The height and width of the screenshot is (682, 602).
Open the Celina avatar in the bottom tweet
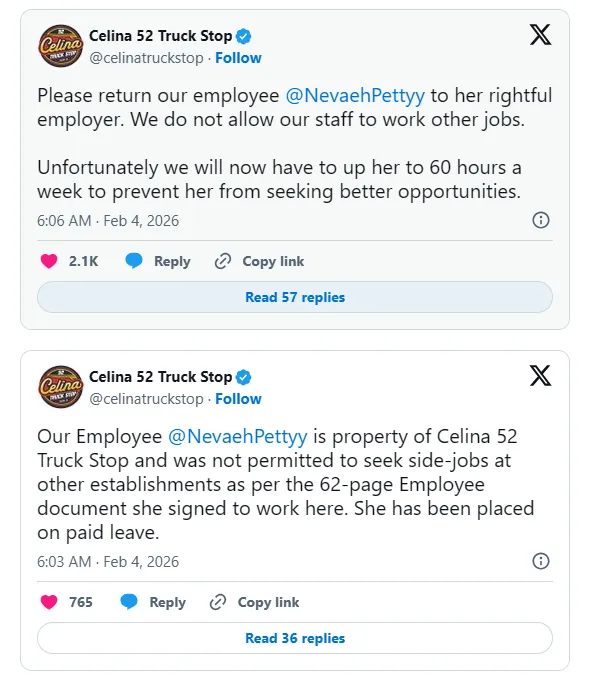(x=60, y=388)
